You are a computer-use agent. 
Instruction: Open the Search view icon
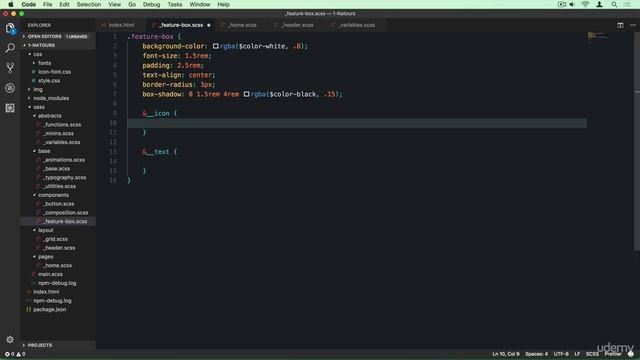pyautogui.click(x=10, y=48)
